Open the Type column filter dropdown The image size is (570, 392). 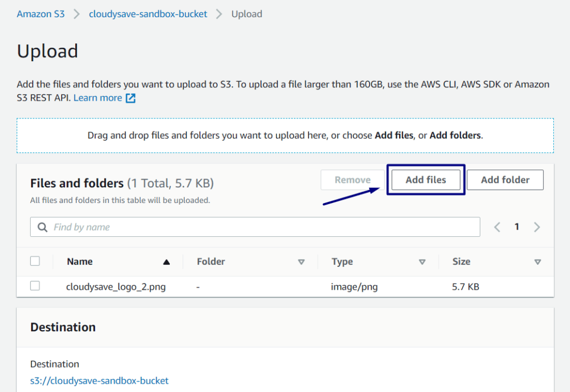(422, 261)
